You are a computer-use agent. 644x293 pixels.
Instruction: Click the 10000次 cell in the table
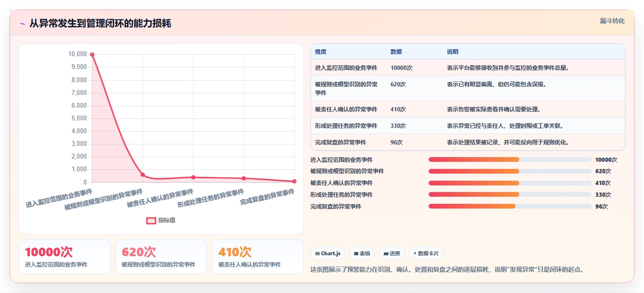click(x=402, y=68)
